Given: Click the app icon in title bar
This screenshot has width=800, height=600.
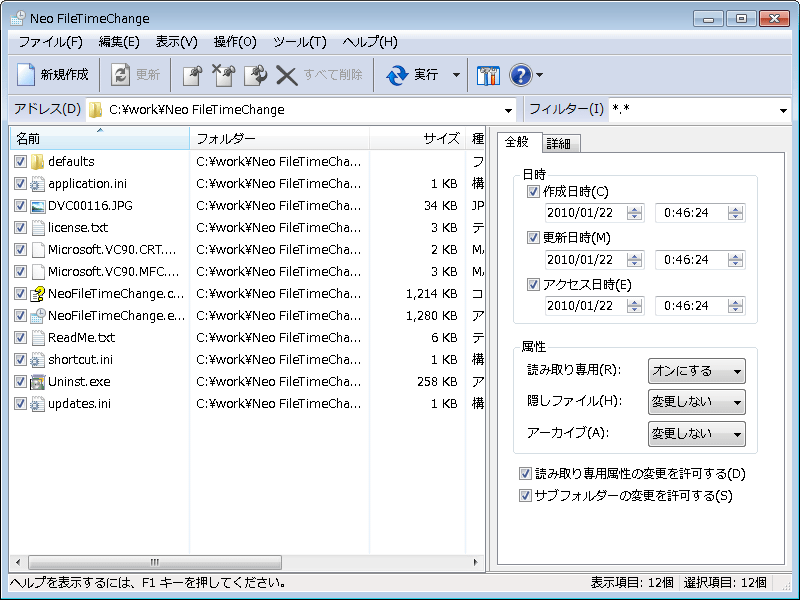Looking at the screenshot, I should [18, 18].
